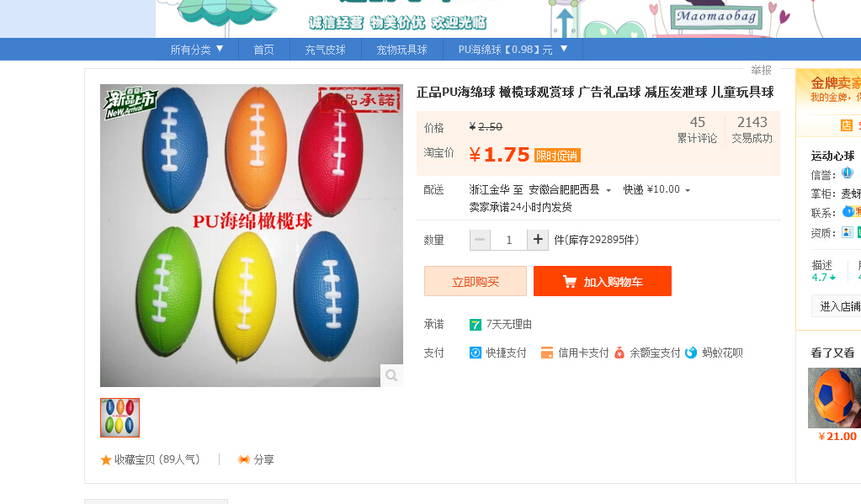Viewport: 861px width, 504px height.
Task: Click the 7天无理由 promise icon
Action: click(x=476, y=325)
